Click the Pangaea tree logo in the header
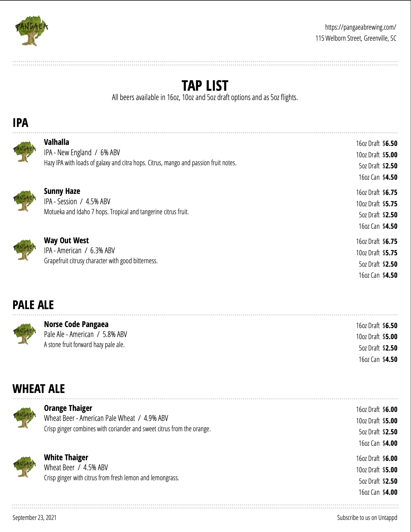This screenshot has width=411, height=532. (x=31, y=30)
